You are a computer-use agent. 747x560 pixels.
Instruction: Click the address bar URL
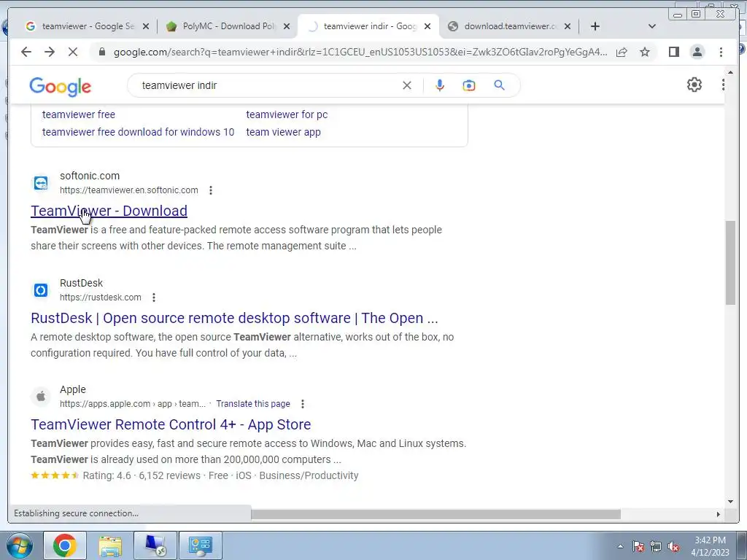click(x=360, y=52)
